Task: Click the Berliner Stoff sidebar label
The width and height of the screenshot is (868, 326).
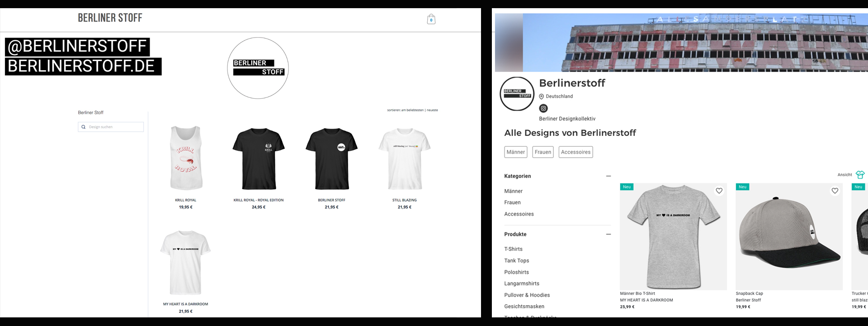Action: 90,113
